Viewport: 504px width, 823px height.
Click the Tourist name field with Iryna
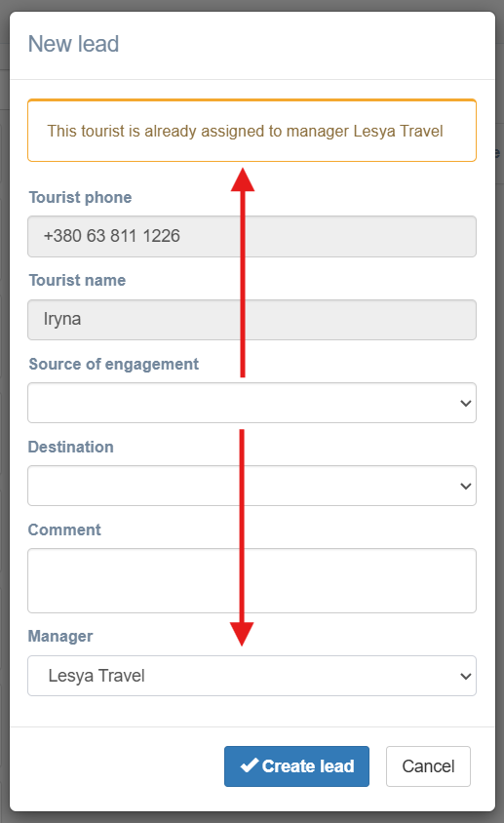point(252,320)
